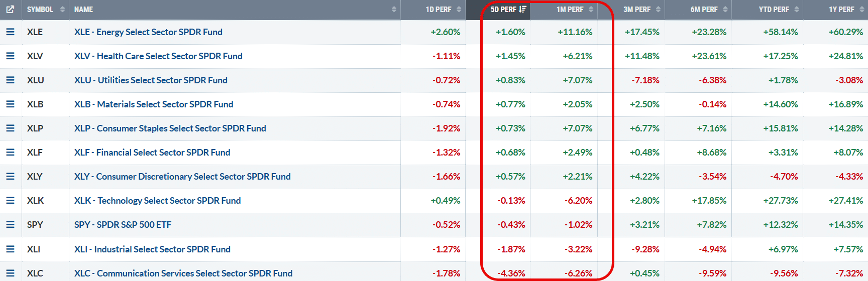The image size is (868, 281).
Task: Open the Energy Select Sector SPDR Fund link
Action: click(148, 32)
